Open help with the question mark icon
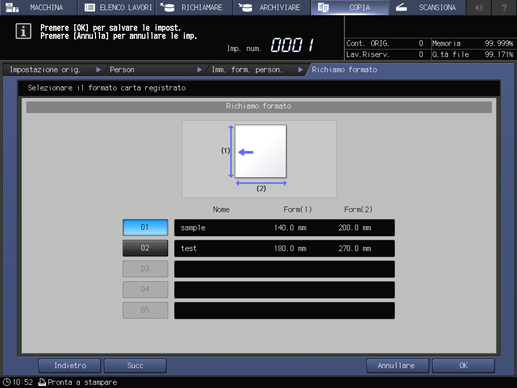517x388 pixels. (504, 7)
